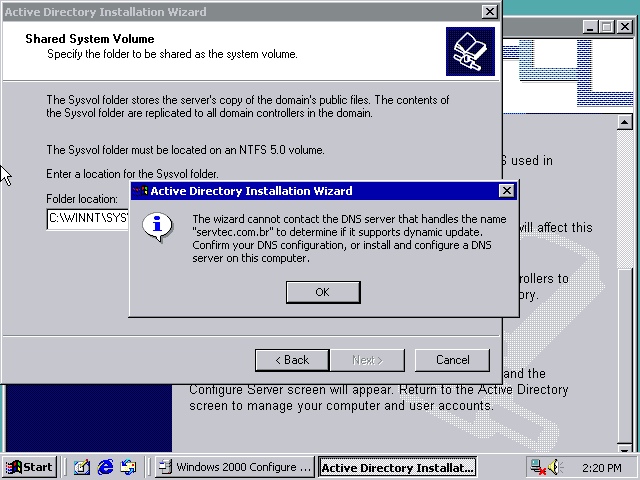Switch to Windows 2000 Configure taskbar button
This screenshot has height=480, width=640.
click(x=235, y=467)
